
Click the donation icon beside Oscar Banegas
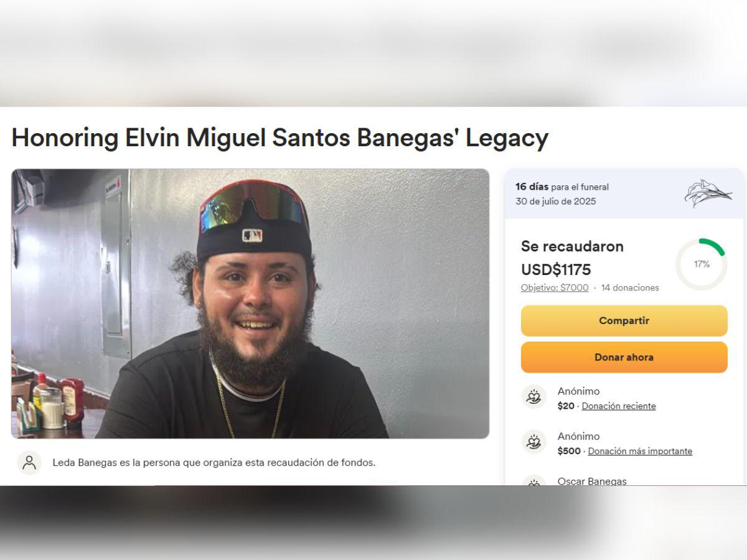coord(533,481)
